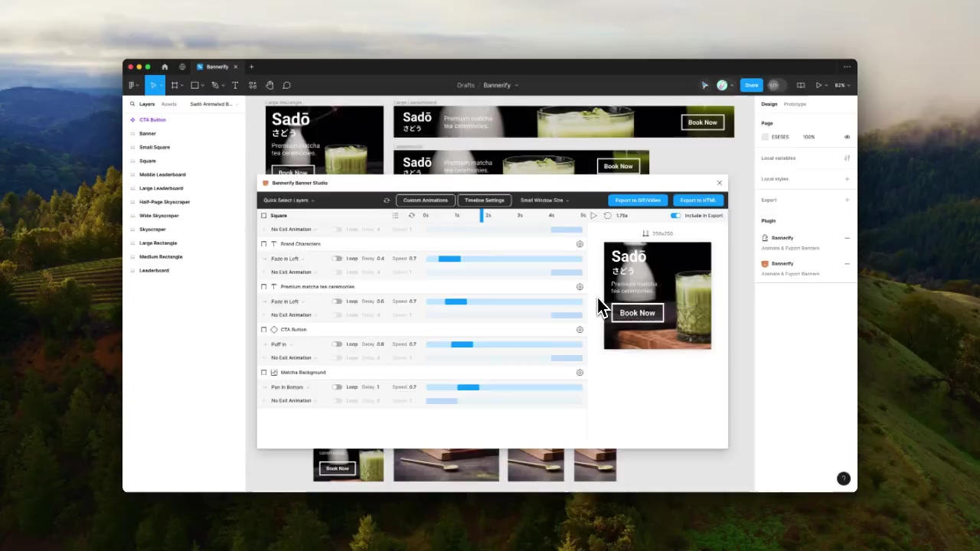
Task: Switch to the Assets tab
Action: pyautogui.click(x=168, y=104)
